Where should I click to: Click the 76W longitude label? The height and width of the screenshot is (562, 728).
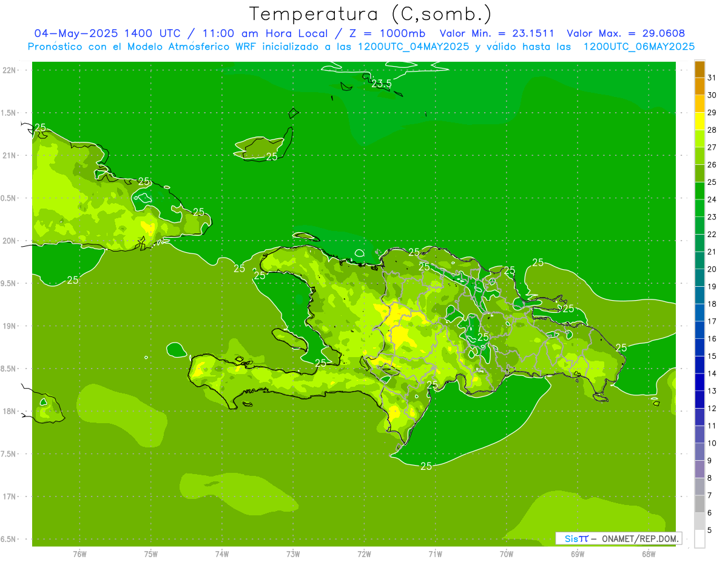click(x=79, y=554)
